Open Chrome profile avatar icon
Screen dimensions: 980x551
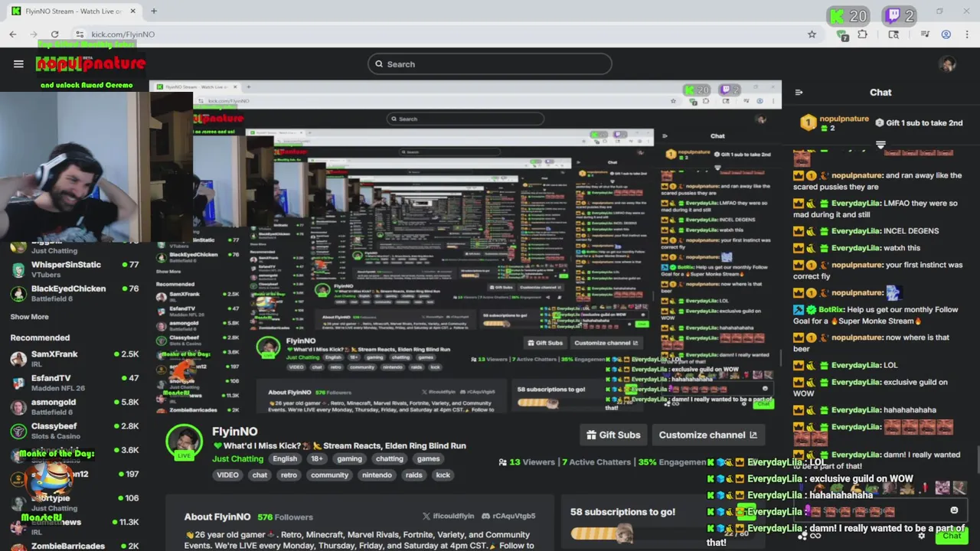pos(946,34)
